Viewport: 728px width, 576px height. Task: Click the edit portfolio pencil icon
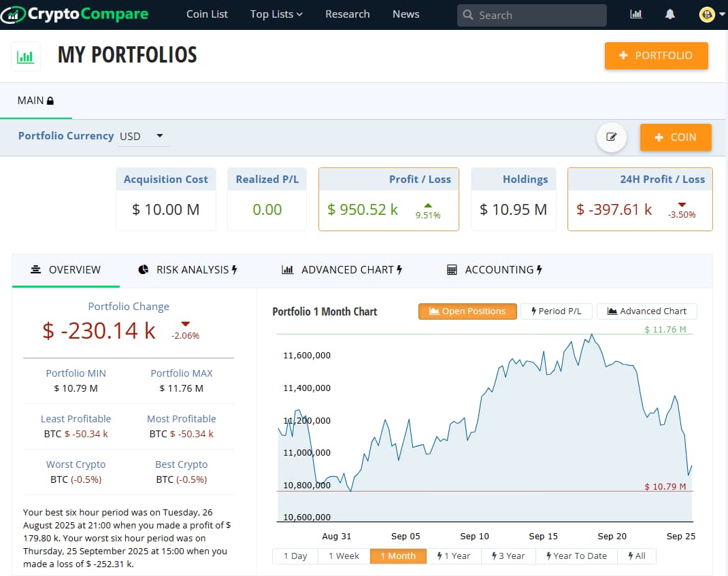[612, 137]
